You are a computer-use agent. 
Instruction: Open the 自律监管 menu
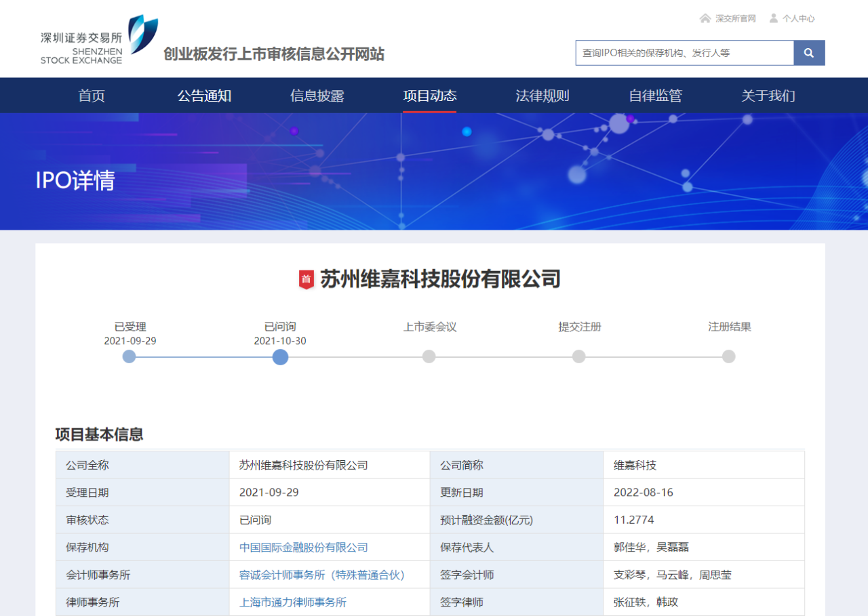(656, 96)
